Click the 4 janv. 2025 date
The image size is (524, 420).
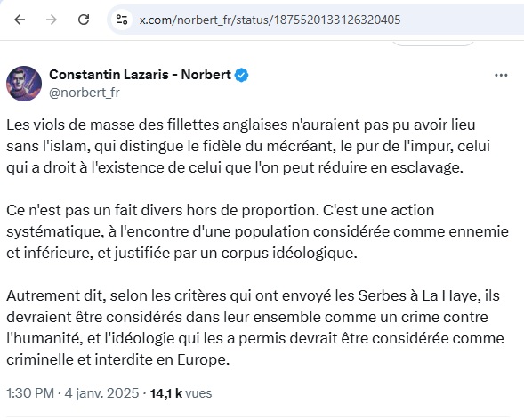tap(101, 393)
